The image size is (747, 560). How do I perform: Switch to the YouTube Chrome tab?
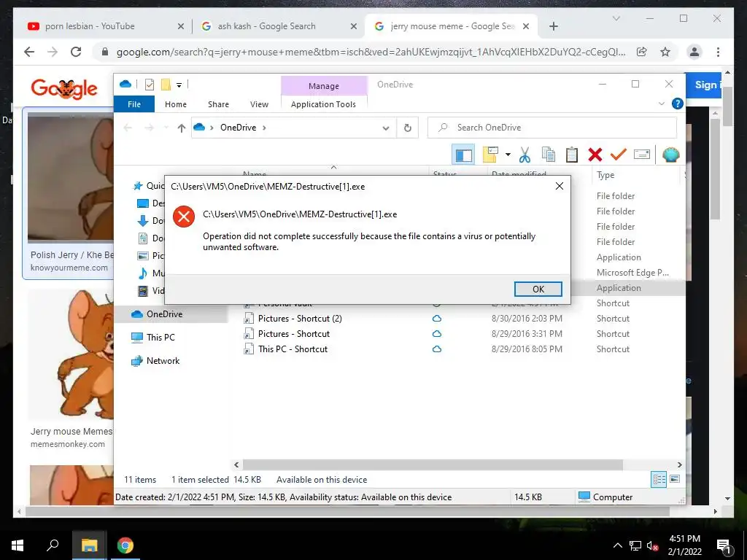(90, 26)
